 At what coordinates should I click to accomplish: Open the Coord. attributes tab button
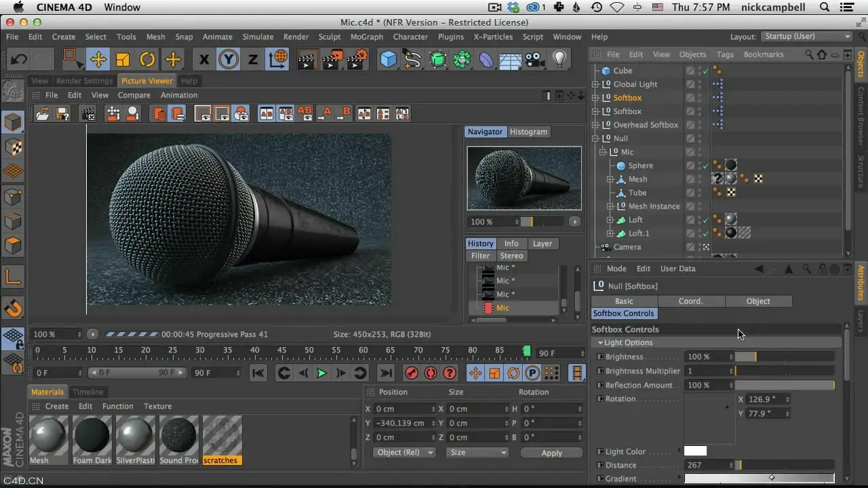pos(691,301)
